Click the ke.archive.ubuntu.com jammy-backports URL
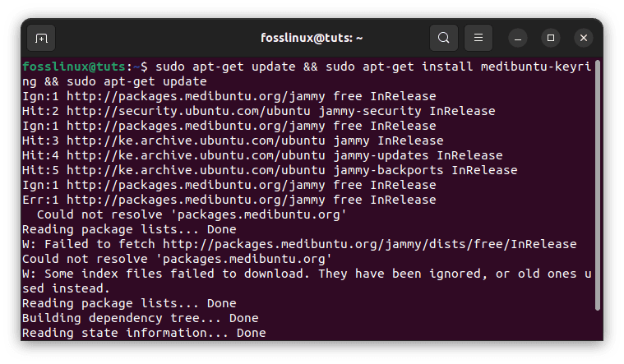This screenshot has height=364, width=624. (196, 170)
